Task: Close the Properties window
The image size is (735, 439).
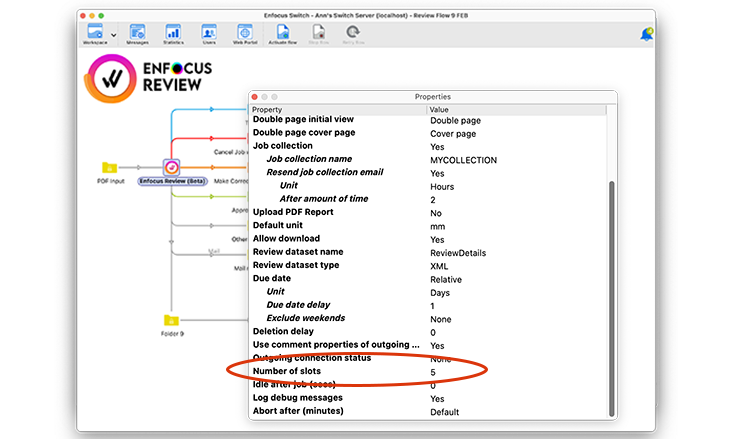Action: pyautogui.click(x=255, y=97)
